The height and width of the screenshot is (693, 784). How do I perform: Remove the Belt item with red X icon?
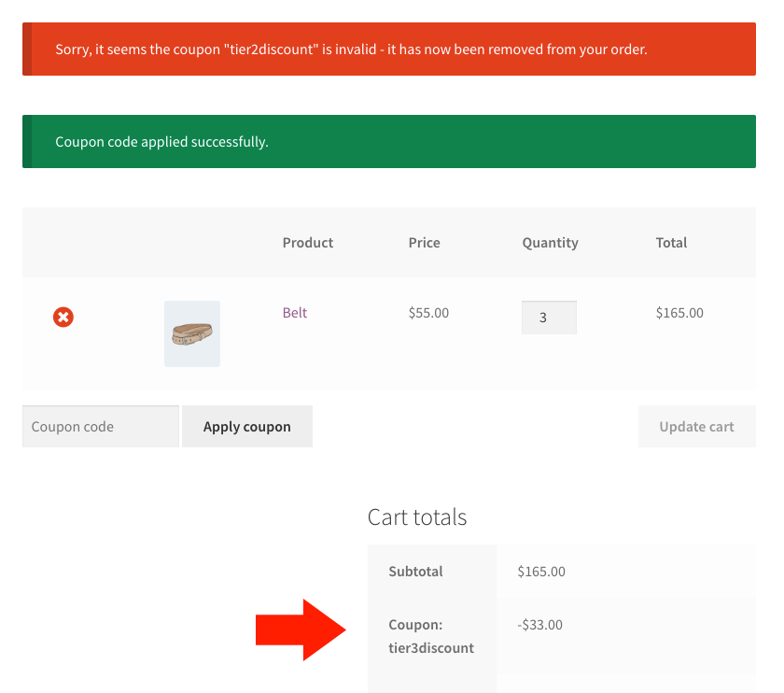(x=63, y=318)
